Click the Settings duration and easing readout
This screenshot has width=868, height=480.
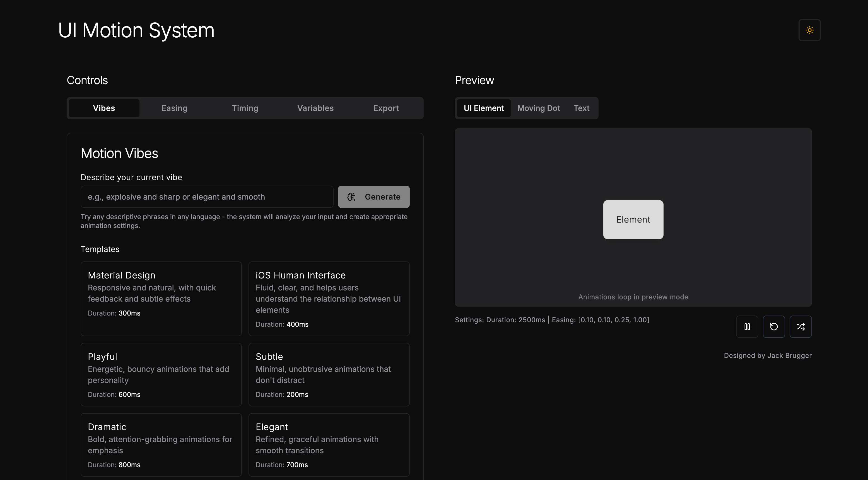(x=552, y=320)
